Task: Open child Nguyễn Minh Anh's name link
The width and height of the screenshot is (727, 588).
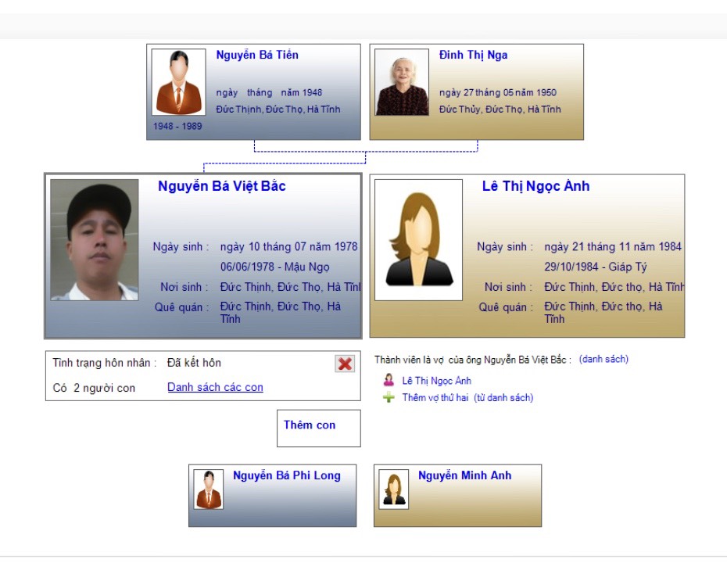Action: [x=464, y=475]
